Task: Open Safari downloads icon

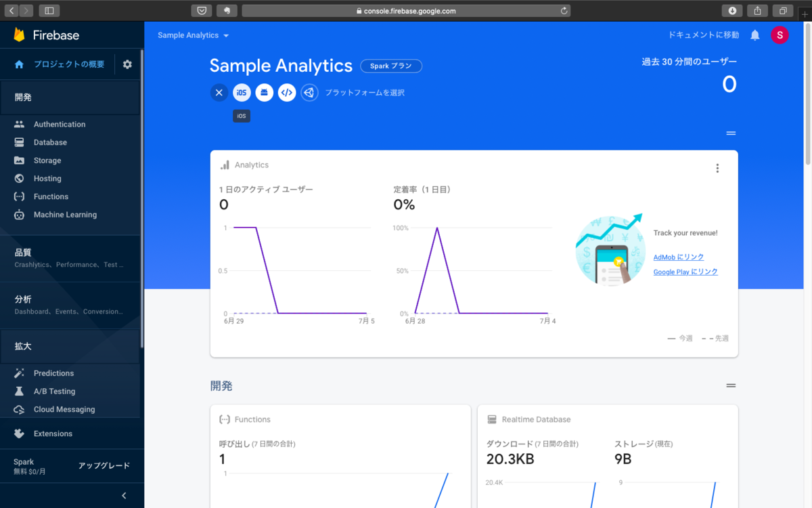Action: coord(732,11)
